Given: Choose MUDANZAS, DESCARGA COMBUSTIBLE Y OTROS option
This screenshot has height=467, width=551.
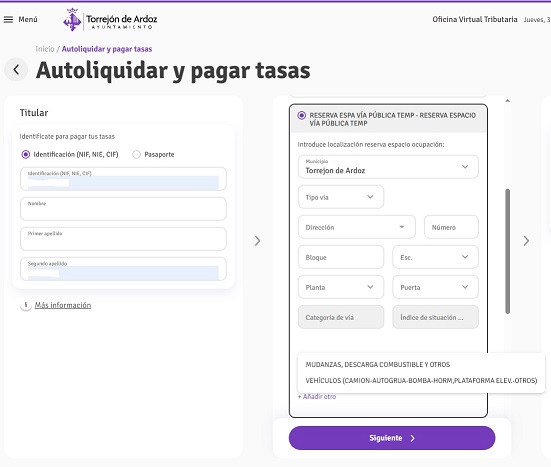Looking at the screenshot, I should [x=378, y=364].
